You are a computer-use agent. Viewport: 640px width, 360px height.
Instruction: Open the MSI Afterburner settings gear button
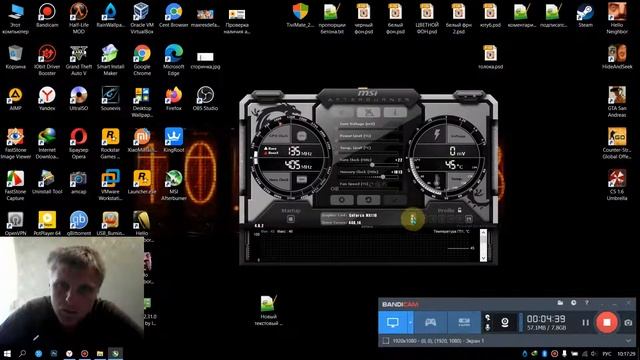click(x=342, y=200)
